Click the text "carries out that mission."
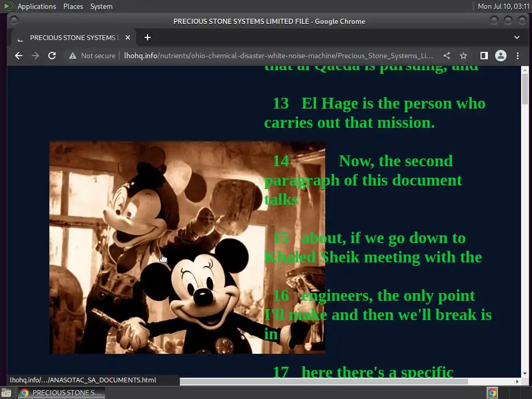Image resolution: width=532 pixels, height=399 pixels. [350, 123]
